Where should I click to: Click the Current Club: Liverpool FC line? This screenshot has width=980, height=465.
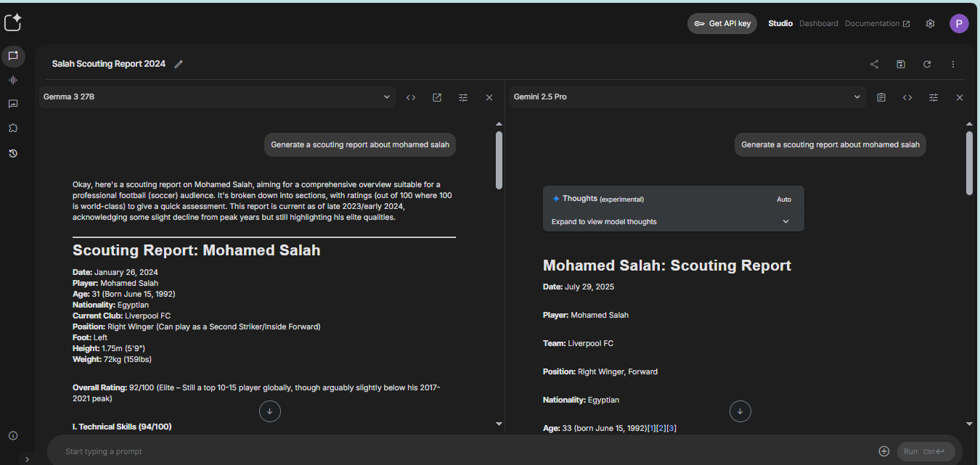122,316
